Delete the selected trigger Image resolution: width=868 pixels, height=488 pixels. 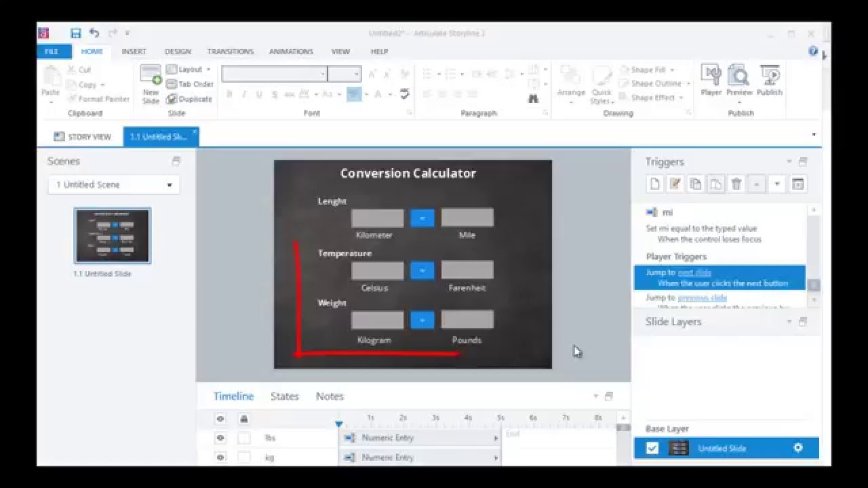tap(736, 184)
